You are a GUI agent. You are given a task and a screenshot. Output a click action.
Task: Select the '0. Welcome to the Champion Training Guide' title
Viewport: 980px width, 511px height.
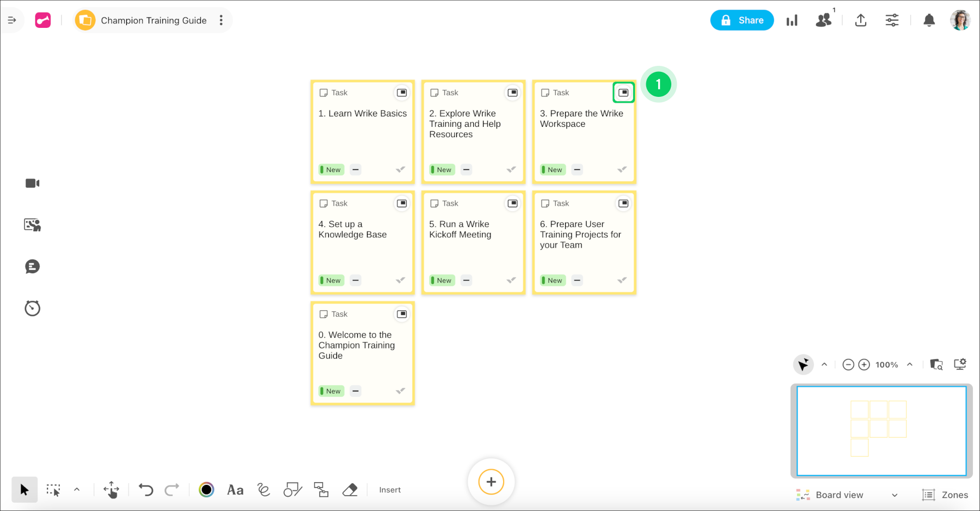(x=357, y=345)
